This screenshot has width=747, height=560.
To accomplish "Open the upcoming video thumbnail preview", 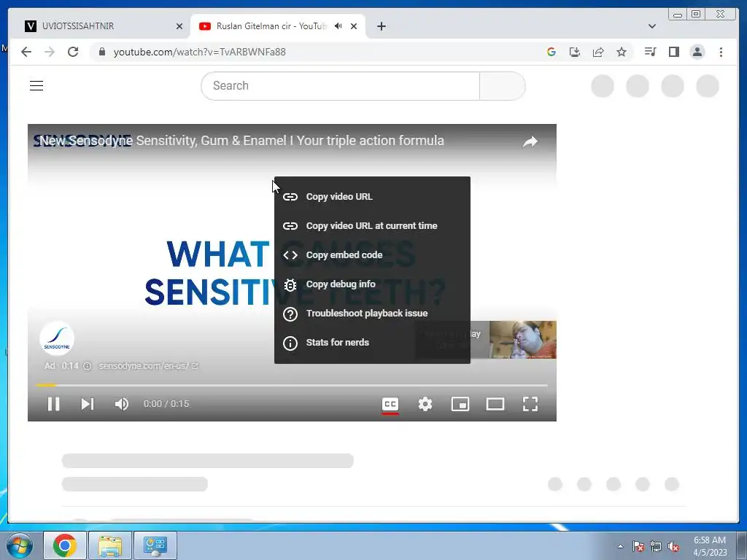I will [522, 340].
